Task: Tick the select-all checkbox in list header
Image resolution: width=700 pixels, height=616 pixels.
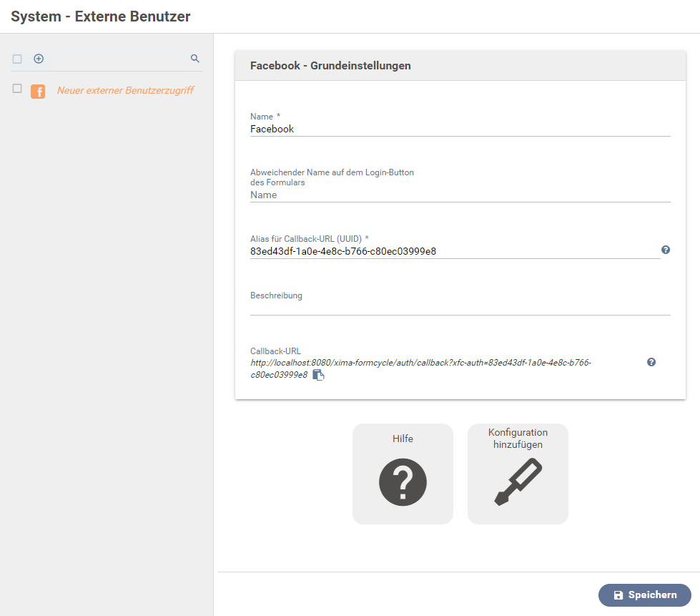Action: tap(17, 59)
